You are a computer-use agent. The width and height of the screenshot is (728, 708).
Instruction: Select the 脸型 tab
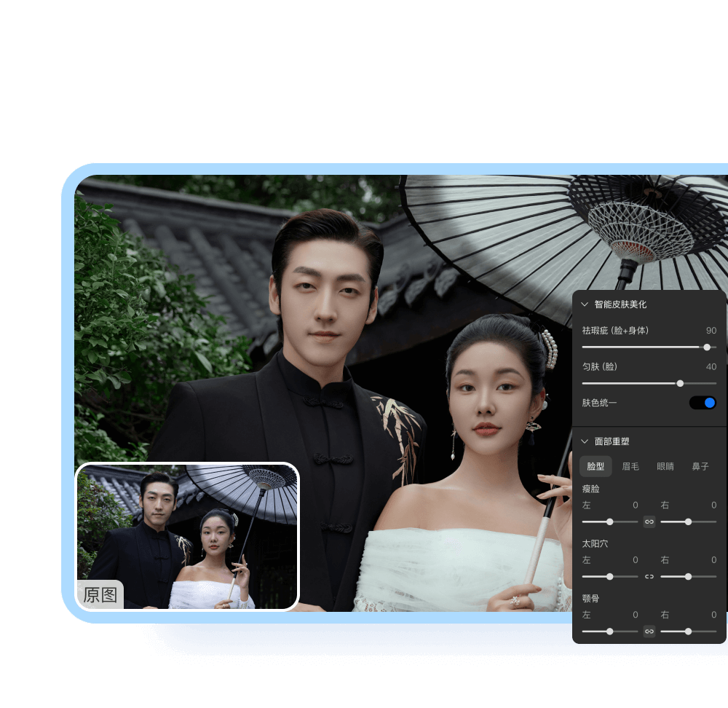pyautogui.click(x=596, y=466)
